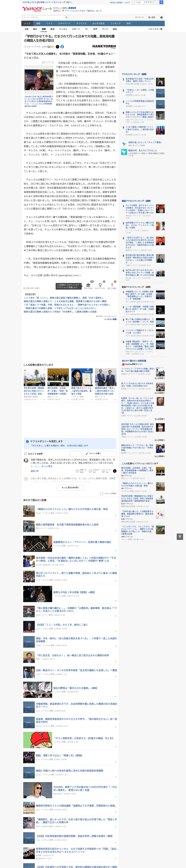The height and width of the screenshot is (868, 186).
Task: Select the トップ navigation tab
Action: 27,24
